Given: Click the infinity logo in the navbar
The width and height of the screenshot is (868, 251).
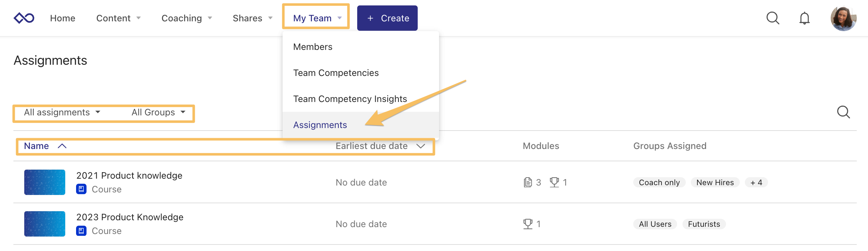Looking at the screenshot, I should click(24, 18).
